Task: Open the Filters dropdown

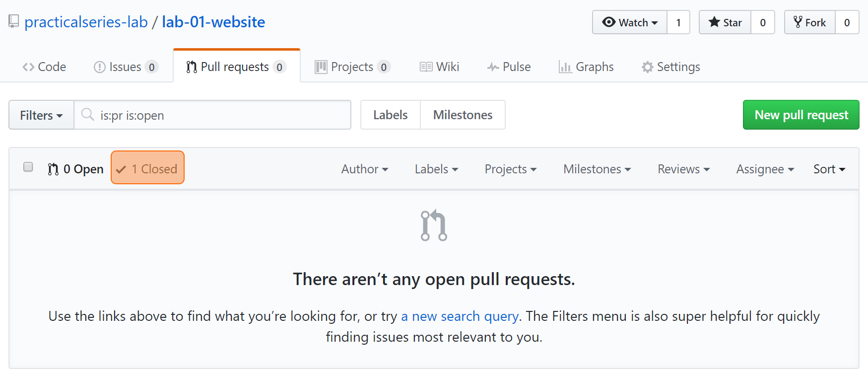Action: tap(41, 115)
